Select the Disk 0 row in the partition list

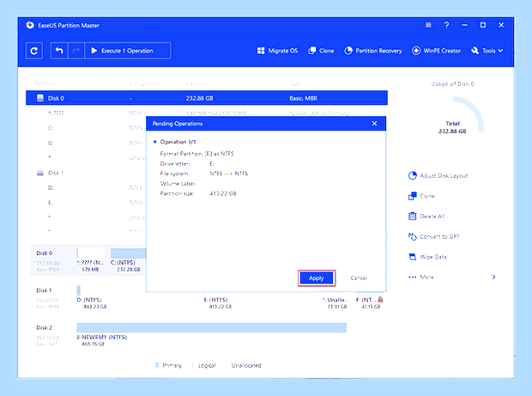(207, 98)
